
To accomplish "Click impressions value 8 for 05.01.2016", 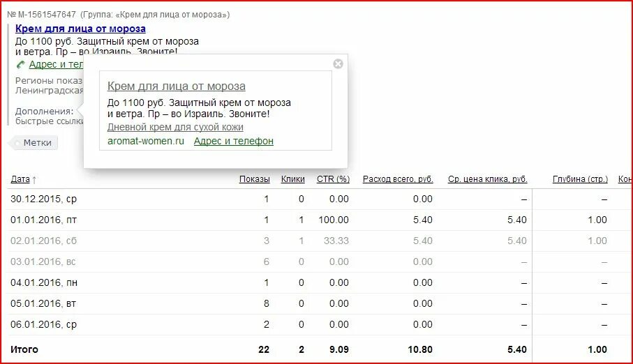I will tap(267, 303).
